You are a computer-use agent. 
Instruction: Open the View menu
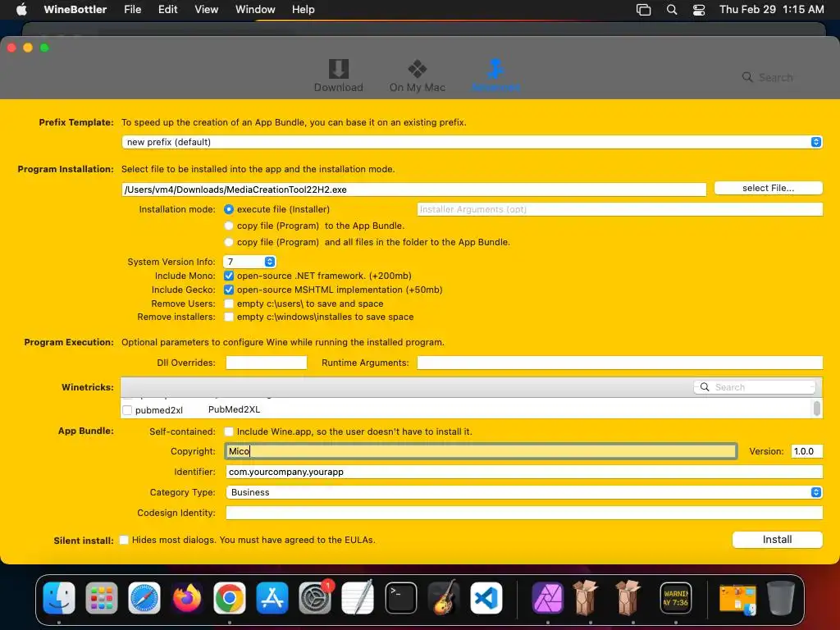(206, 10)
